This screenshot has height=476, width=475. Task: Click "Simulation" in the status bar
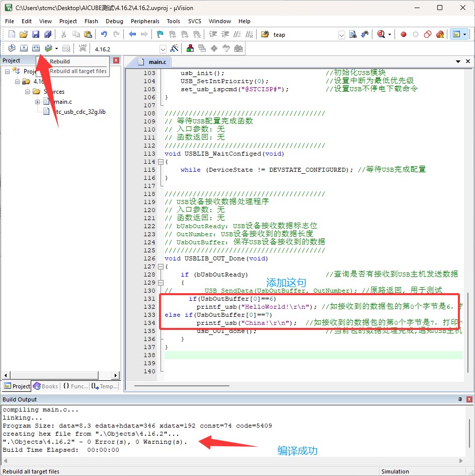(395, 471)
